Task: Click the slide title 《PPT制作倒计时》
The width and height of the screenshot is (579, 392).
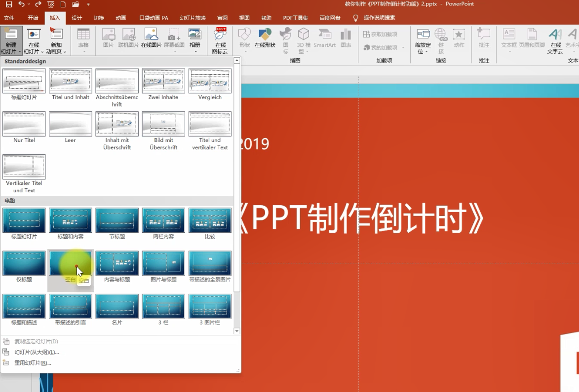Action: pos(362,218)
